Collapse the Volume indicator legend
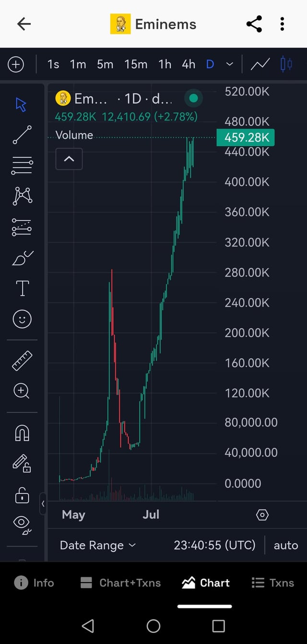 coord(69,159)
